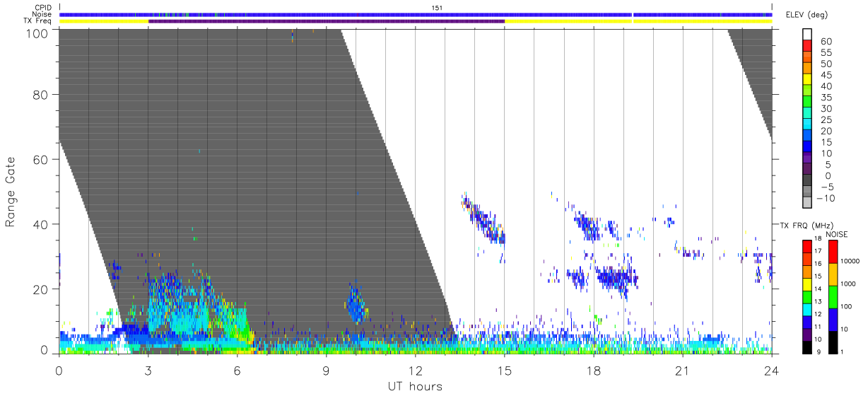Click the '18' label on TX FRQ legend

click(817, 238)
